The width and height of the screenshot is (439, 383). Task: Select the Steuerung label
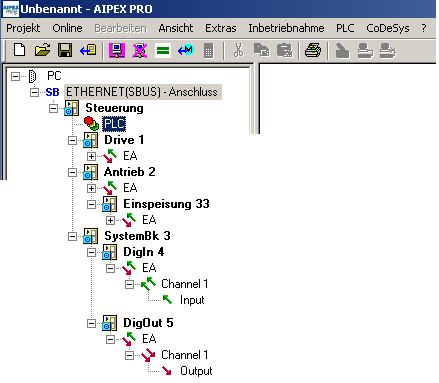point(114,108)
